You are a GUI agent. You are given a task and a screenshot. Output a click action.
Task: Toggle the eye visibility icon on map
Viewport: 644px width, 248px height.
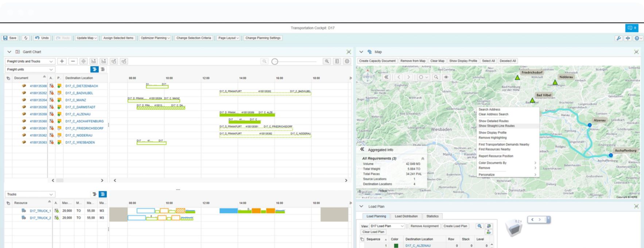click(446, 77)
